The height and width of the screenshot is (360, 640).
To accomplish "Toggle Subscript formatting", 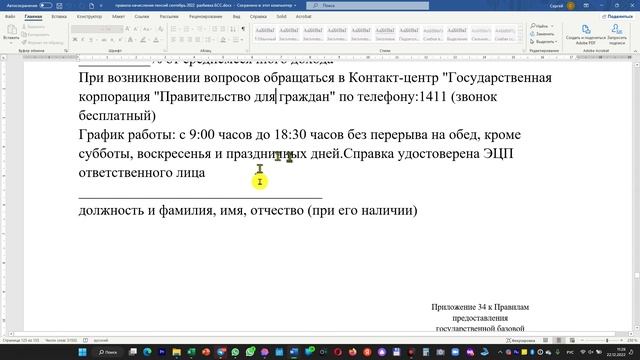I will coord(112,40).
